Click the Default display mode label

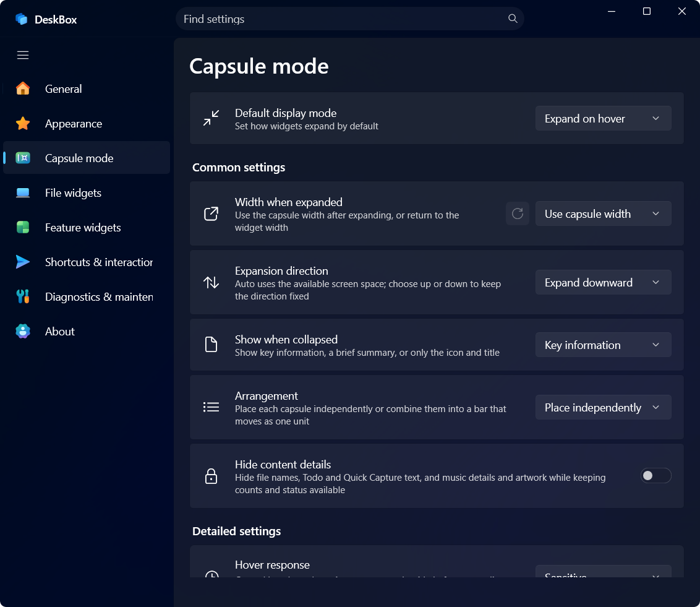pos(286,113)
